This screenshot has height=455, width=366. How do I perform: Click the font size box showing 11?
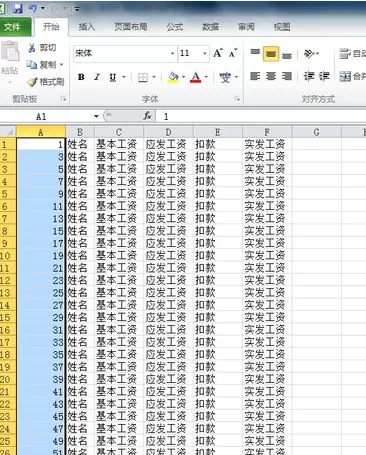coord(189,53)
